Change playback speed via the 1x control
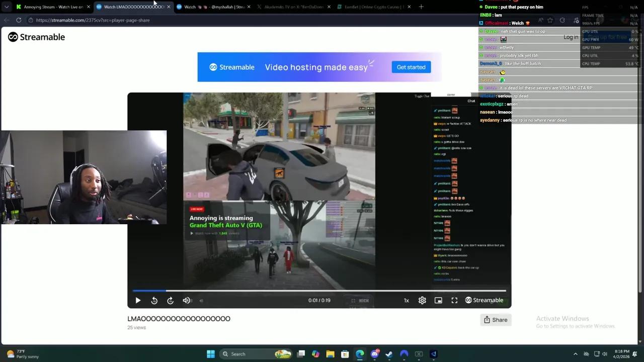The image size is (644, 362). coord(406,300)
